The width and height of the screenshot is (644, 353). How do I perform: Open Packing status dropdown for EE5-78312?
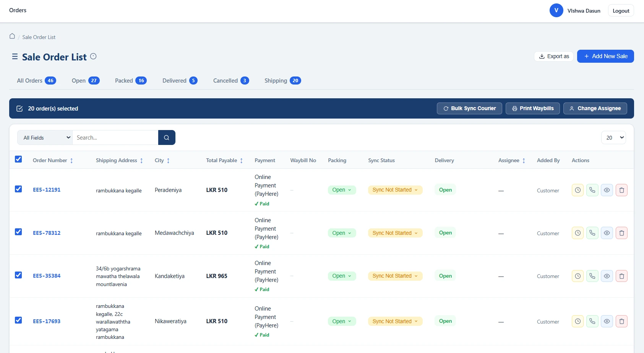tap(342, 233)
